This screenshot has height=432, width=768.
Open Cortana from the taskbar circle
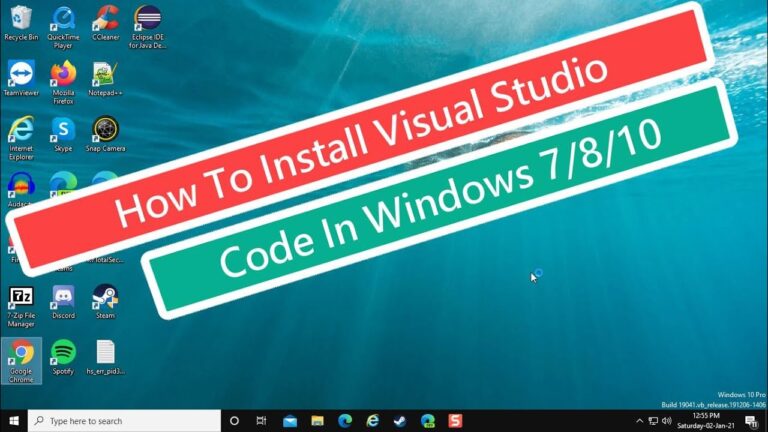click(x=234, y=421)
